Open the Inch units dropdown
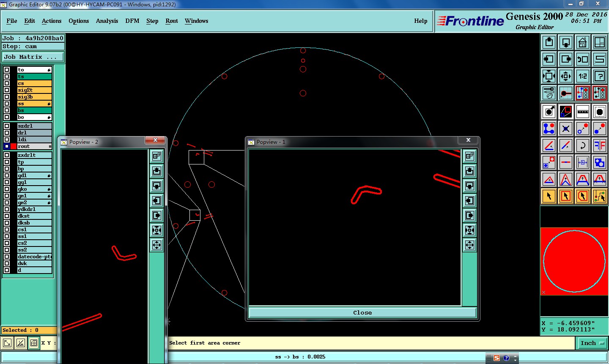The height and width of the screenshot is (364, 609). pos(592,343)
